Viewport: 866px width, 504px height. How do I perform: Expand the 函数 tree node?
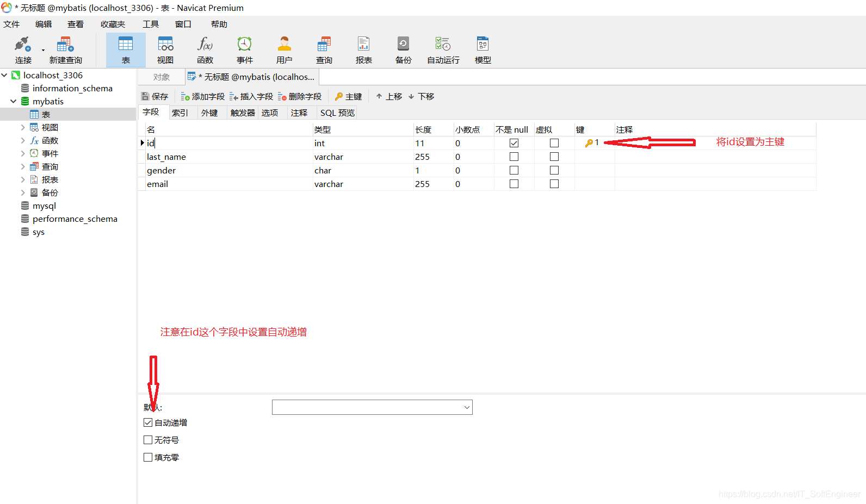coord(22,140)
